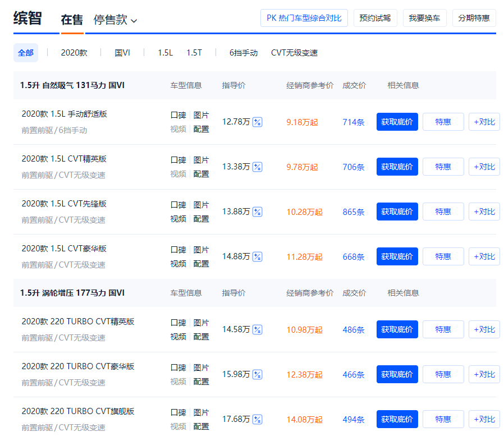
Task: Get lowest price for 1.5L CVT精英版
Action: [x=397, y=167]
